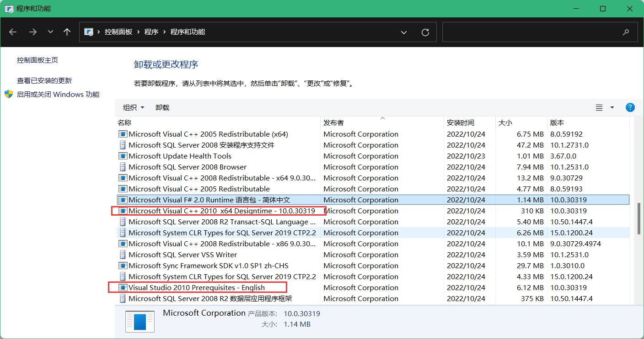Click the Control Panel icon in address bar

pos(89,32)
